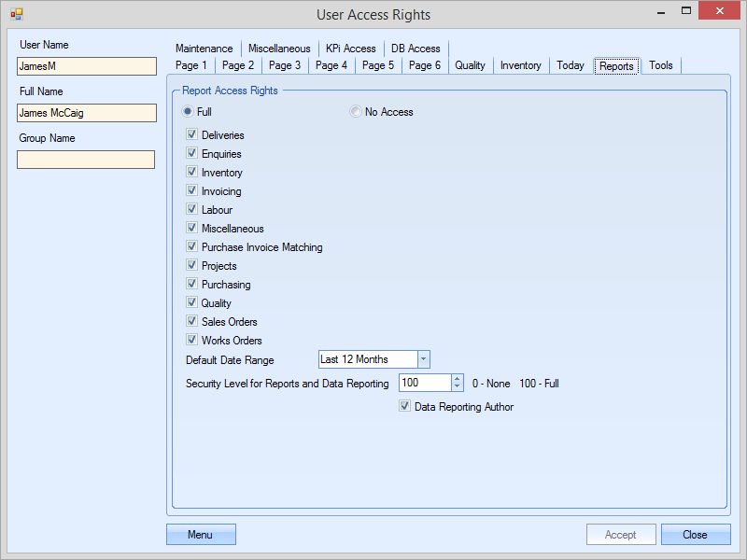Image resolution: width=747 pixels, height=560 pixels.
Task: Decrease the security level with down arrow
Action: pos(457,386)
